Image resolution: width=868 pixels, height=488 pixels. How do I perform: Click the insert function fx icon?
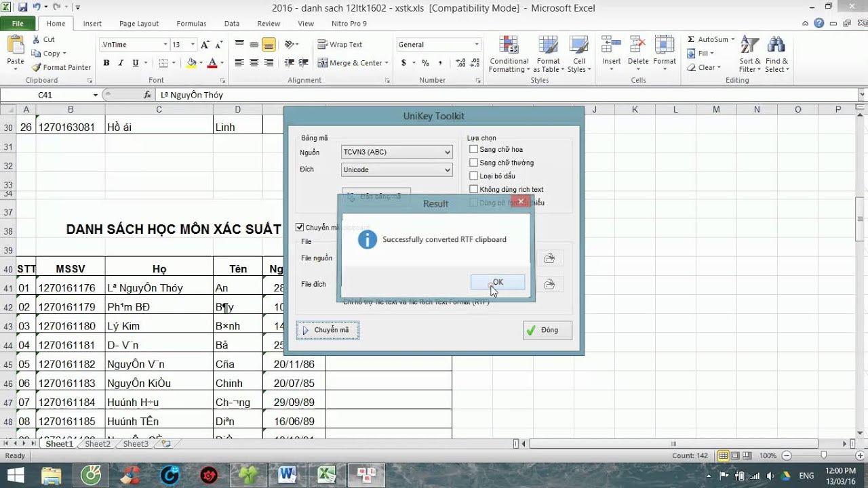click(x=148, y=95)
